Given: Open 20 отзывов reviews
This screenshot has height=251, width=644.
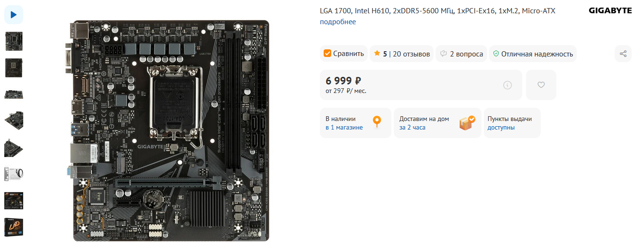Looking at the screenshot, I should point(411,54).
